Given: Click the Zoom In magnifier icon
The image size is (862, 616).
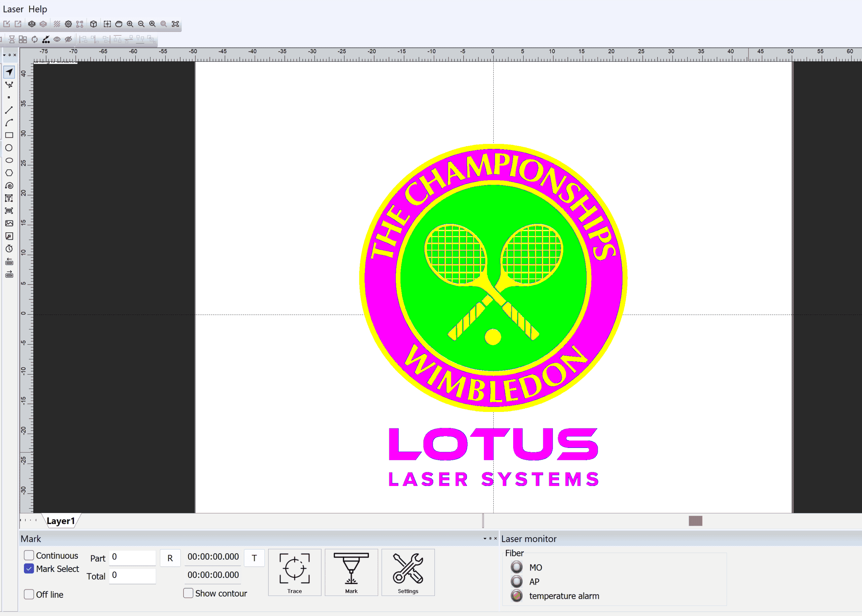Looking at the screenshot, I should [130, 24].
